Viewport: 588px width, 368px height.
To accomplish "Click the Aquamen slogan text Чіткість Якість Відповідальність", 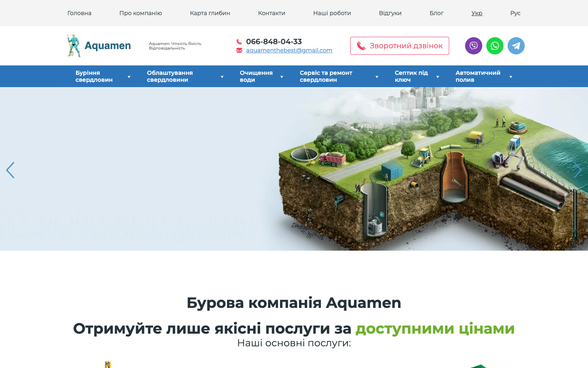I will (x=175, y=46).
